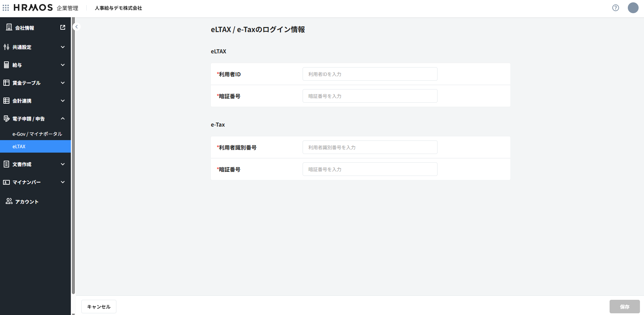This screenshot has height=315, width=644.
Task: Expand the 共通設定 chevron
Action: tap(63, 47)
